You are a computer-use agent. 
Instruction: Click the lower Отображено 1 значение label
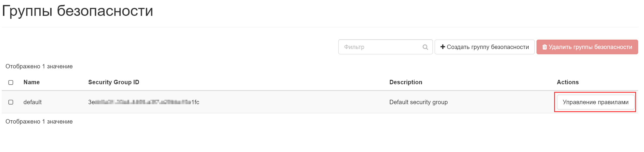[39, 121]
